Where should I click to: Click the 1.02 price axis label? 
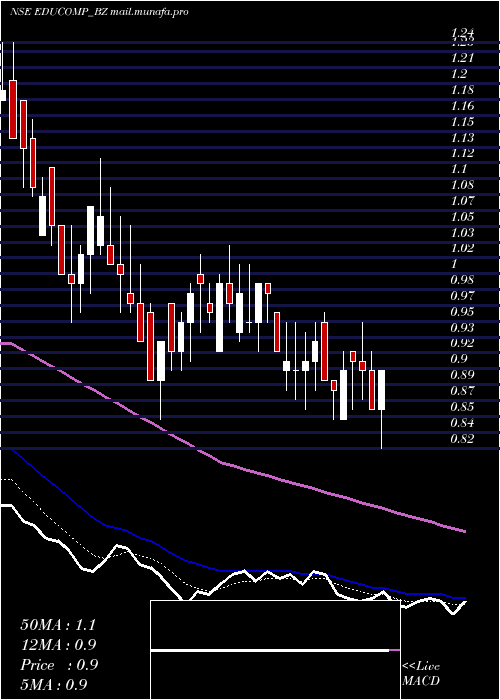(462, 248)
